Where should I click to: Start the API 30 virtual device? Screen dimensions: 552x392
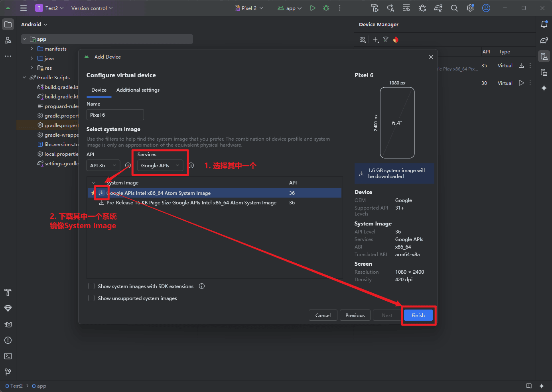521,83
